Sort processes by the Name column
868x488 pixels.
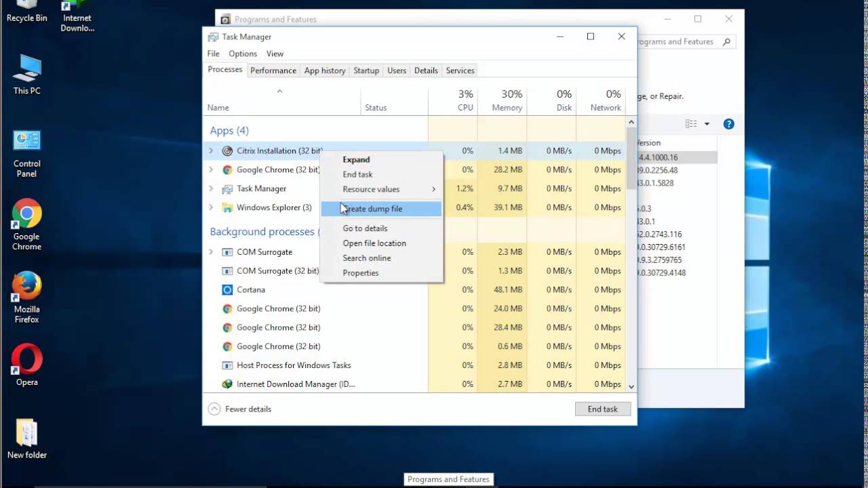[282, 100]
